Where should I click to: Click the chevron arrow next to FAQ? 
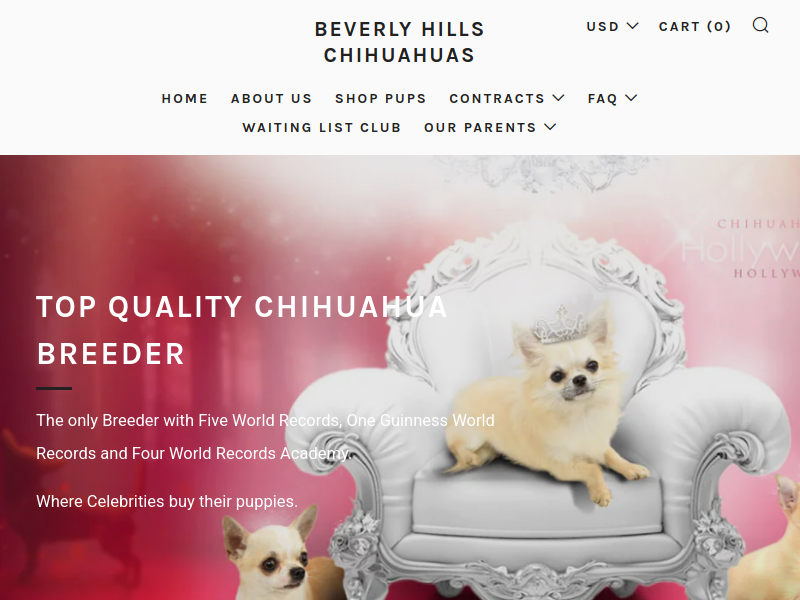click(631, 97)
